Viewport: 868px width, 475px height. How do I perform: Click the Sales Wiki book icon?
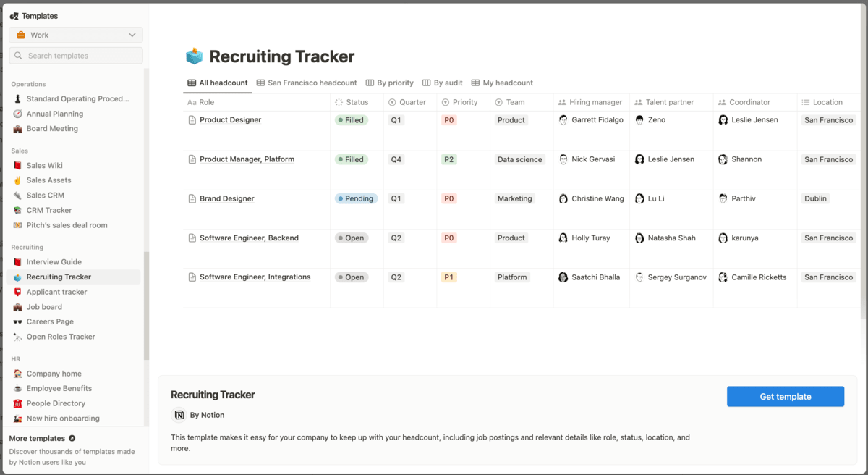point(17,166)
